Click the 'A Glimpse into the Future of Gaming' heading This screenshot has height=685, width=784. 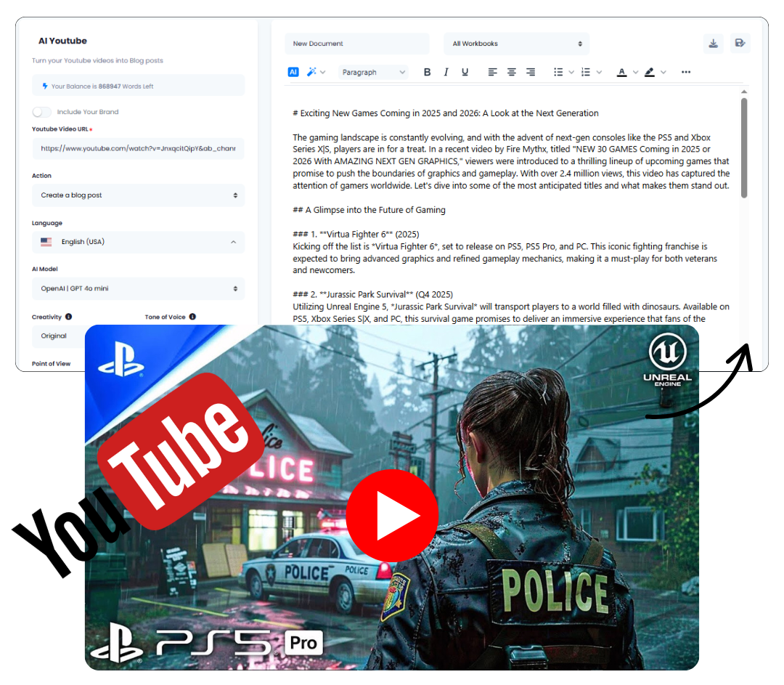(369, 210)
